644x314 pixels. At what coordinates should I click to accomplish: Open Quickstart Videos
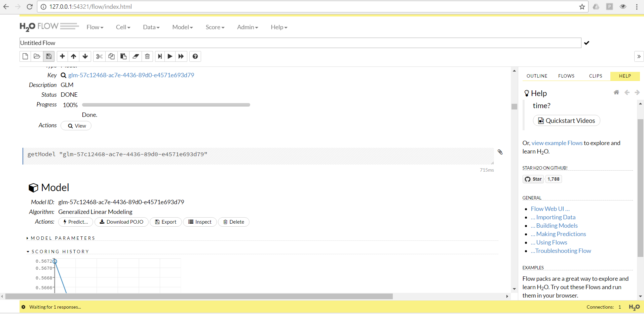pos(567,121)
